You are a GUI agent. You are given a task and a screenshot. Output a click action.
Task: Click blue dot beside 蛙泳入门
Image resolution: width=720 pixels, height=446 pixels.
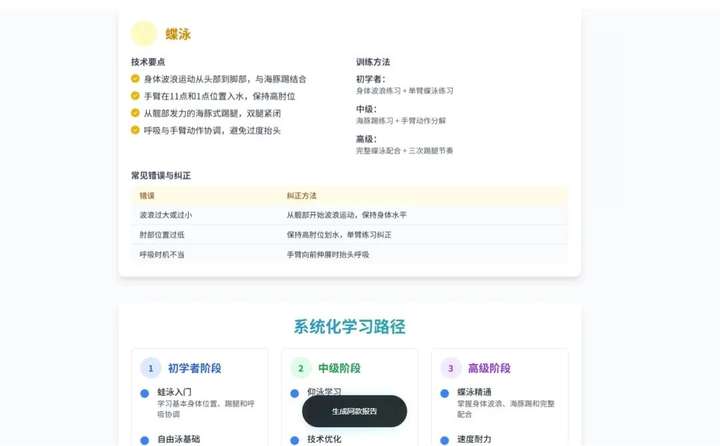click(145, 393)
